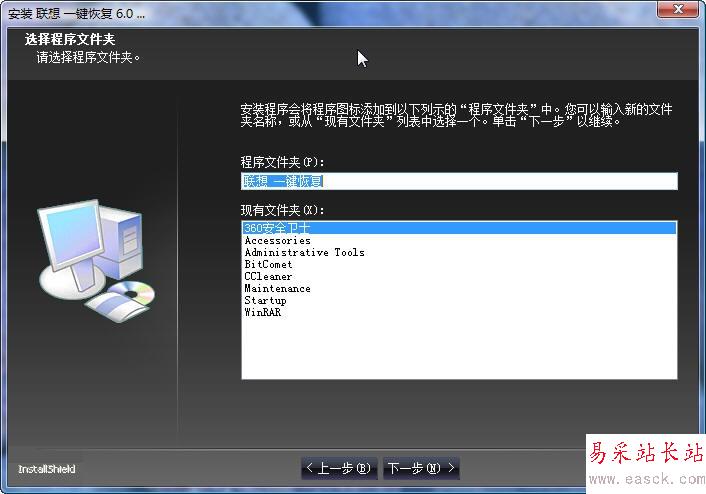Image resolution: width=706 pixels, height=494 pixels.
Task: Close the installer window
Action: pyautogui.click(x=679, y=9)
